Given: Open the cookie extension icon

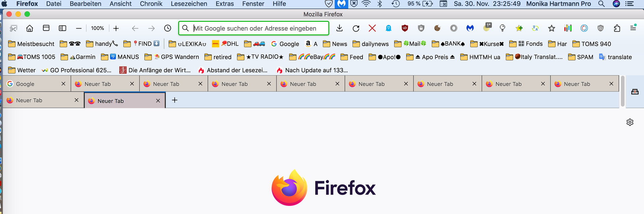Looking at the screenshot, I should (437, 28).
